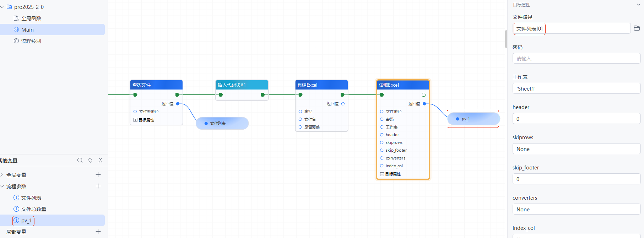The image size is (644, 238).
Task: Click the 文件列表 variable bubble on canvas
Action: coord(222,123)
